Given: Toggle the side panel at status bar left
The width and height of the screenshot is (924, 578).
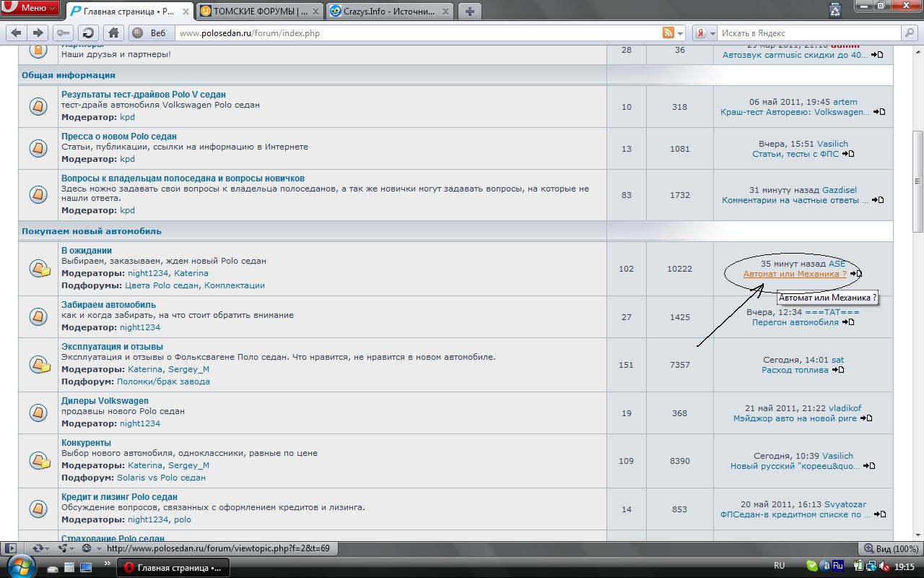Looking at the screenshot, I should 10,548.
